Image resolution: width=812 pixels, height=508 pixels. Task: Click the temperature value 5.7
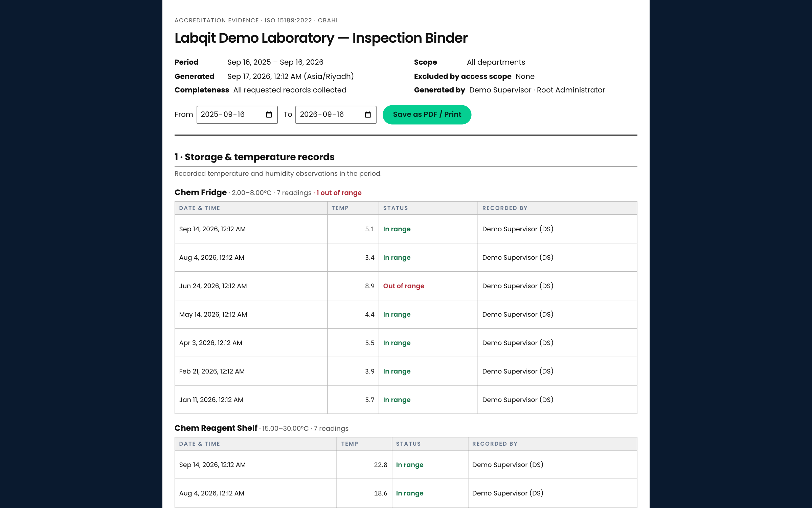tap(369, 400)
